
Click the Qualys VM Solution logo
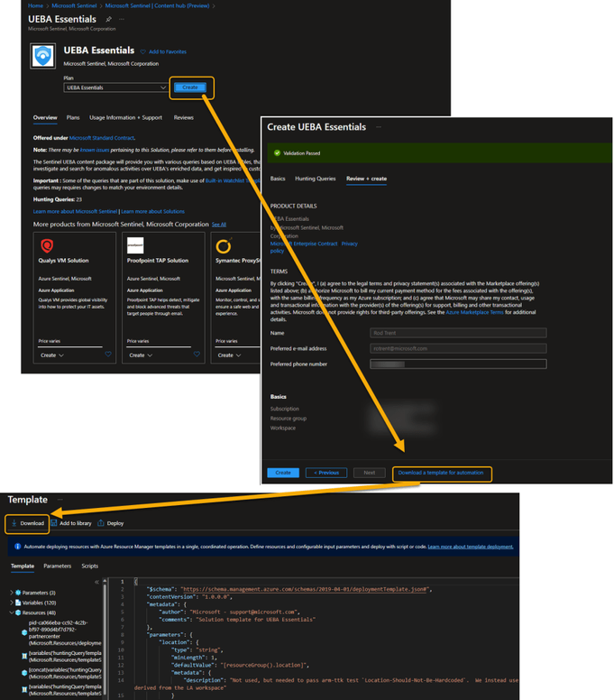click(47, 245)
